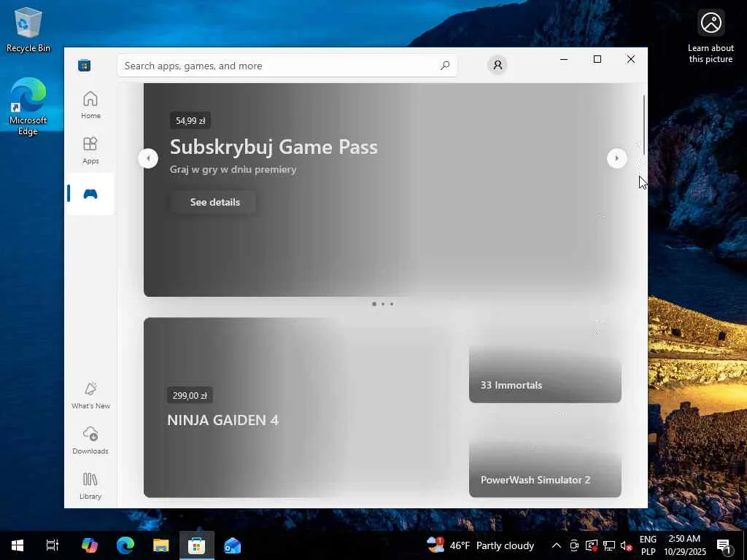Open the Windows Start menu
The width and height of the screenshot is (747, 560).
[18, 545]
